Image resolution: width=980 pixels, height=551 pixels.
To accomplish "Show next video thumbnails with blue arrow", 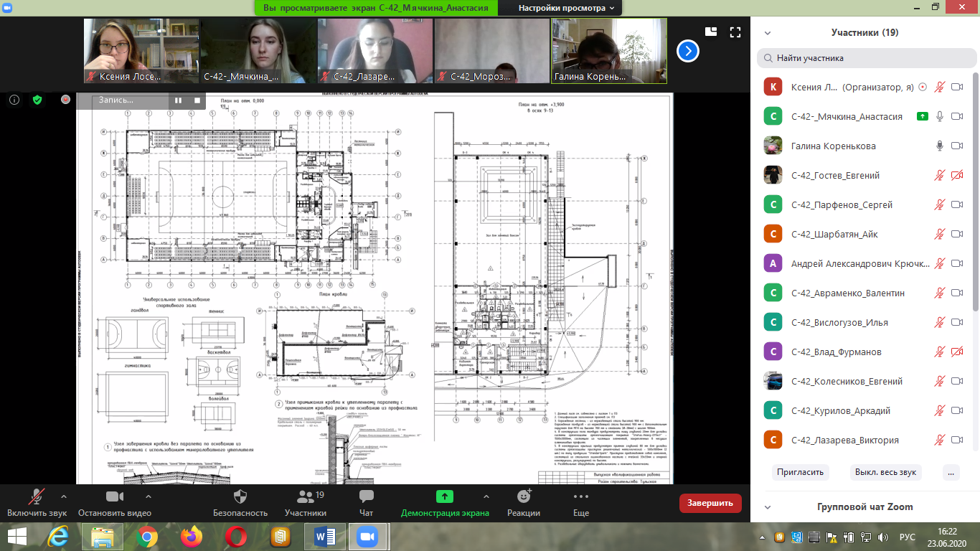I will 688,51.
